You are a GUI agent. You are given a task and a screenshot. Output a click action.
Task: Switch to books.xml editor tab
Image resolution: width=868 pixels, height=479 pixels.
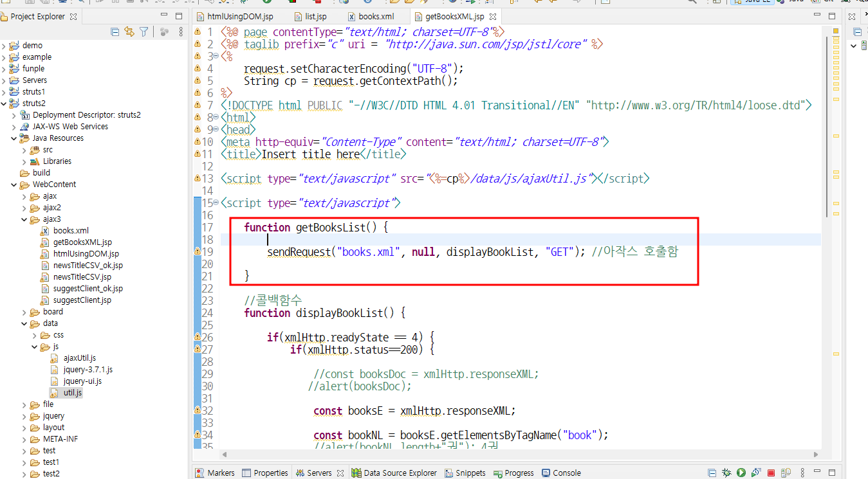point(371,17)
